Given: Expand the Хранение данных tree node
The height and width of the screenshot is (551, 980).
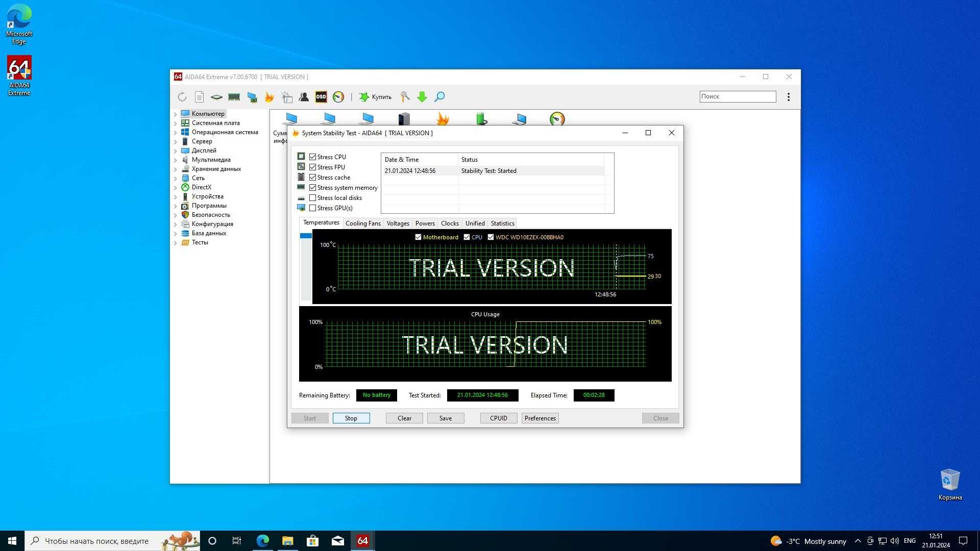Looking at the screenshot, I should [176, 169].
